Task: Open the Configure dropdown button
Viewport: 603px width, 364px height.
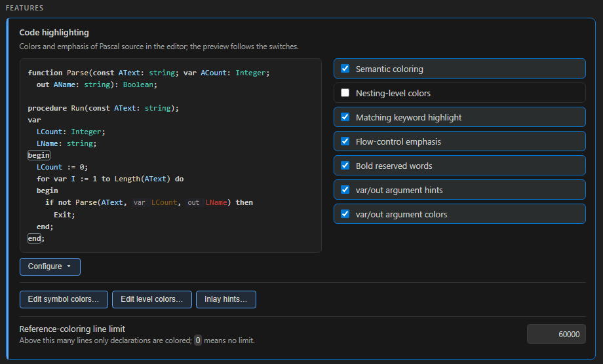Action: pos(50,266)
